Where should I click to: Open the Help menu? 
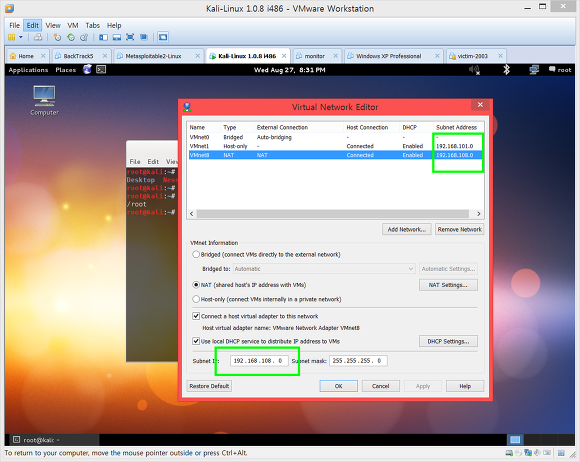(114, 25)
